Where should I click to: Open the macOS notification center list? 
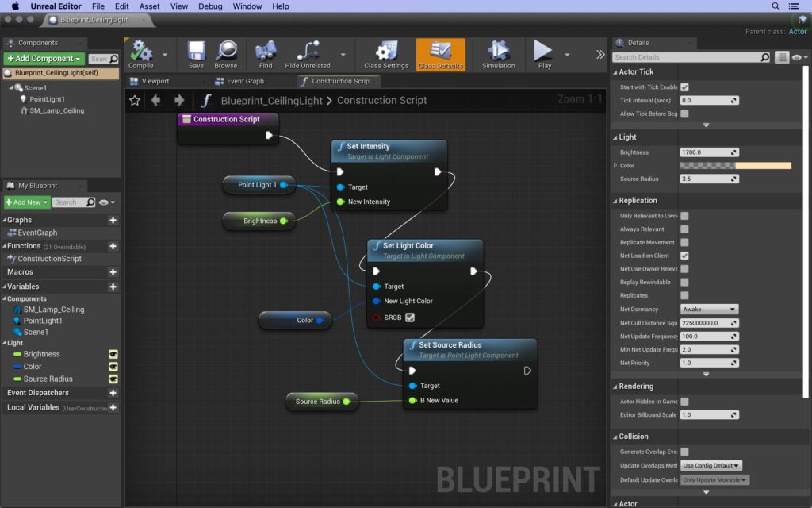793,6
